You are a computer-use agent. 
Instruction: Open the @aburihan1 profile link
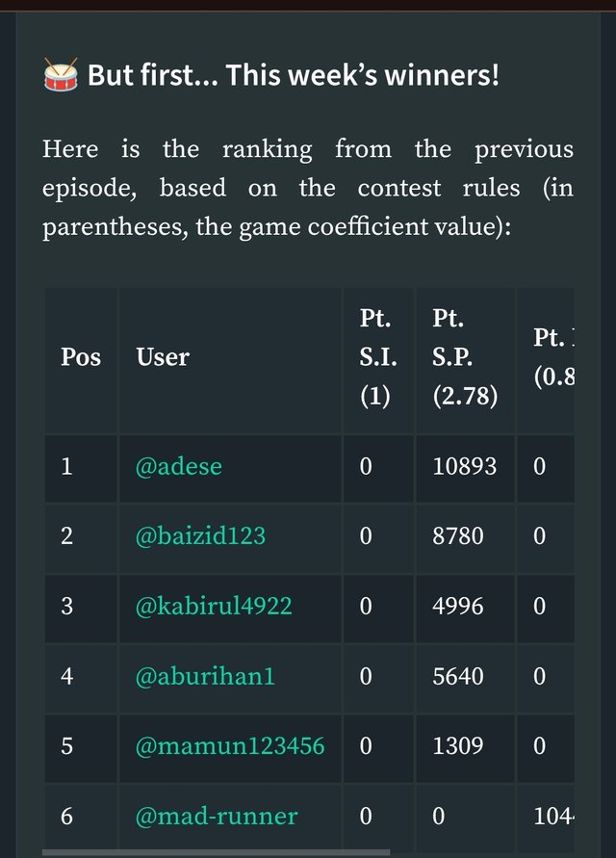(x=205, y=676)
